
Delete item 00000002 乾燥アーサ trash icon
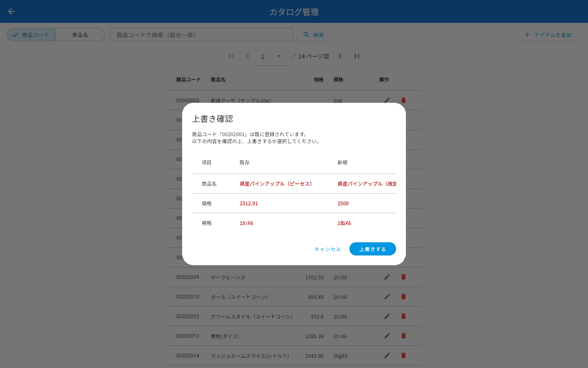(x=403, y=100)
